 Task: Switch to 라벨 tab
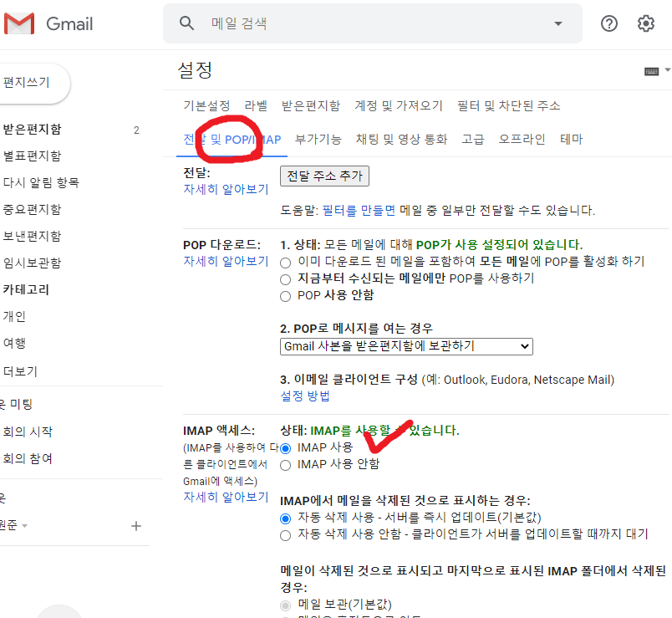coord(256,105)
